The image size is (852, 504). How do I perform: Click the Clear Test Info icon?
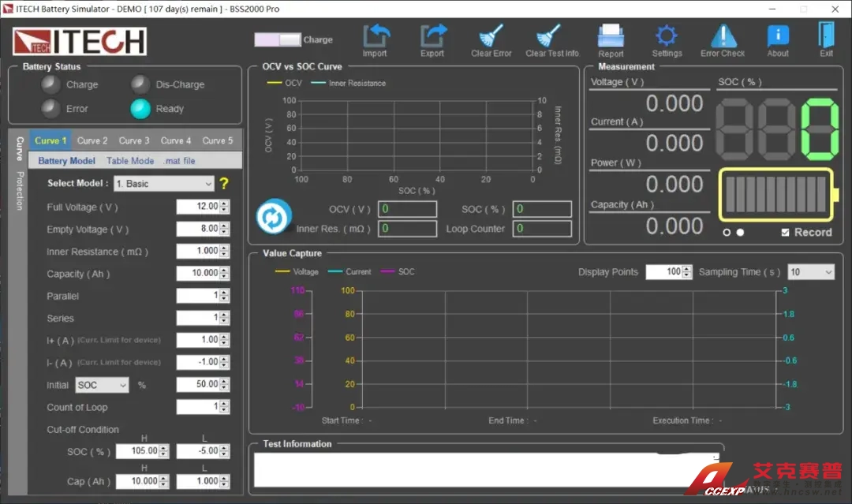(x=549, y=35)
